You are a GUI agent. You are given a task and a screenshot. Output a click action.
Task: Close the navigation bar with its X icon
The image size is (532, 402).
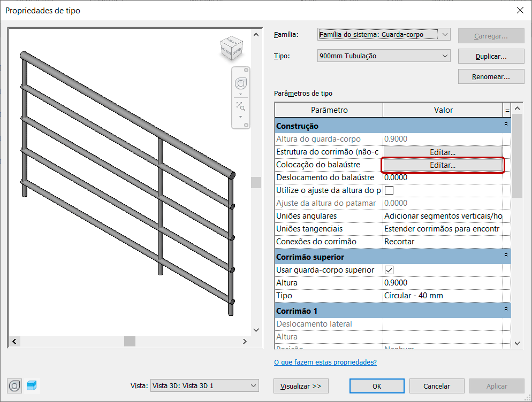point(246,70)
